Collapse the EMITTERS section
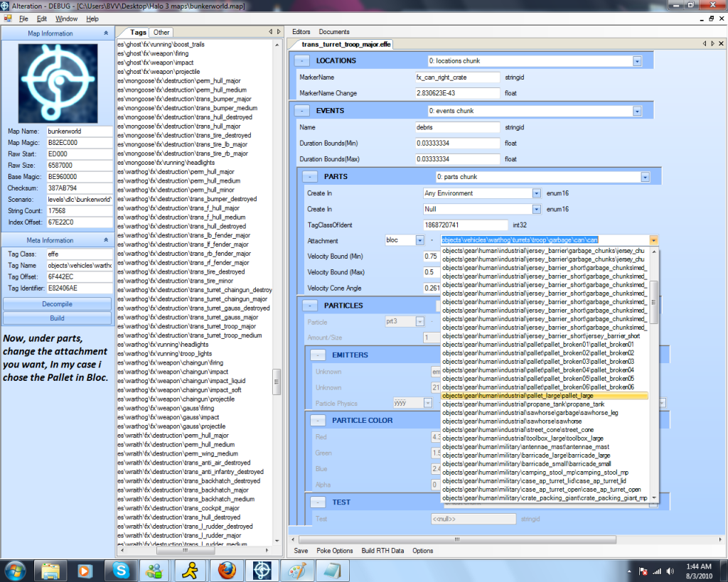The width and height of the screenshot is (728, 582). pyautogui.click(x=318, y=355)
